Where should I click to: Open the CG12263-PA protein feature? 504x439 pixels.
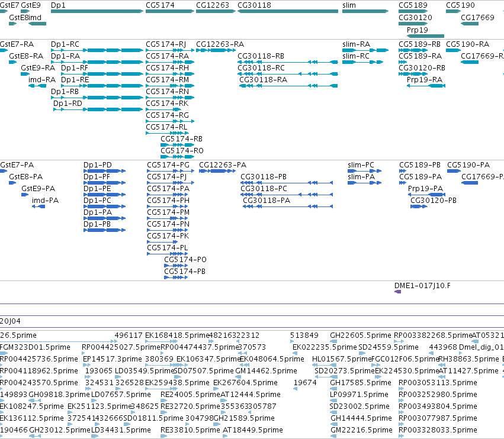pos(217,171)
